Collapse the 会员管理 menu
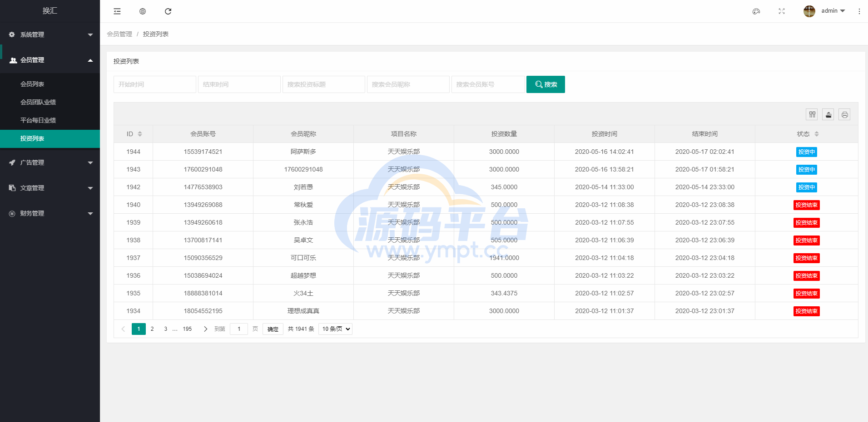Viewport: 868px width, 422px height. pos(50,60)
